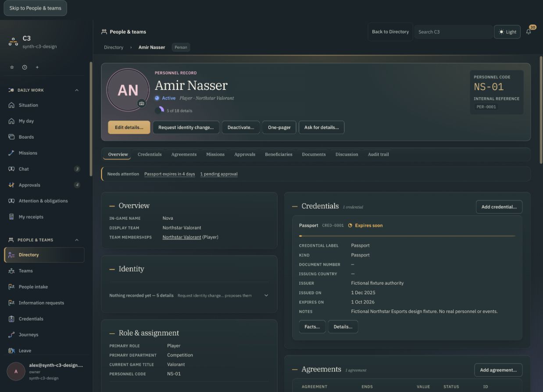Click the plus icon in sidebar header
543x392 pixels.
(x=37, y=67)
